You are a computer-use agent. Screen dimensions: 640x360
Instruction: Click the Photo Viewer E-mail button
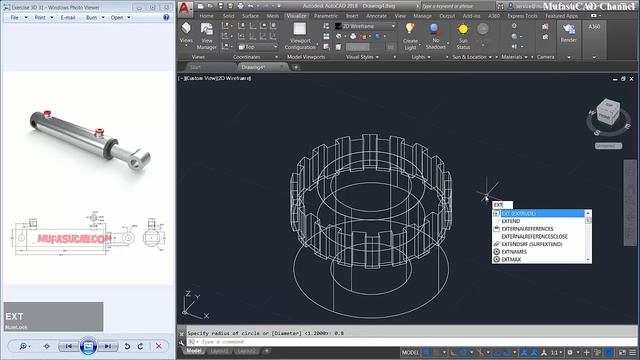click(x=68, y=18)
